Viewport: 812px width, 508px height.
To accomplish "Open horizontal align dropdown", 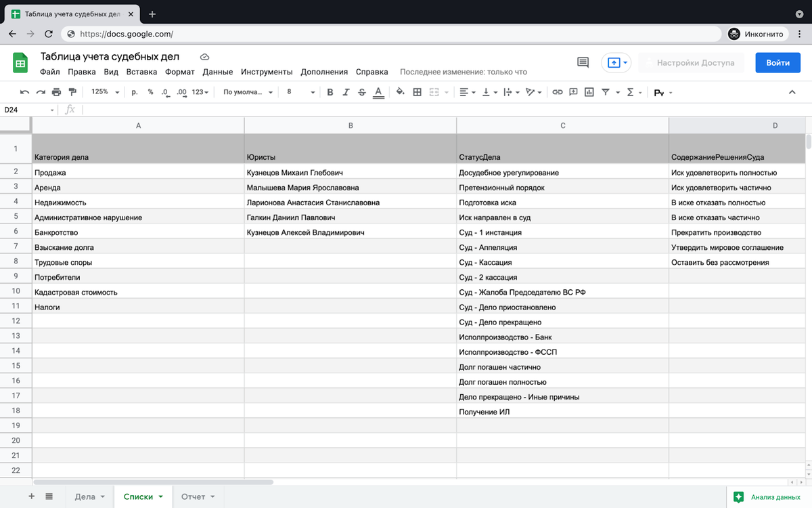I will (468, 92).
